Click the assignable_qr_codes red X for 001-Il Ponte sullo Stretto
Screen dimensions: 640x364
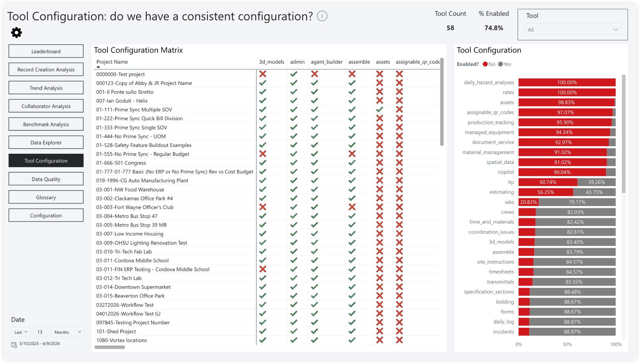399,92
